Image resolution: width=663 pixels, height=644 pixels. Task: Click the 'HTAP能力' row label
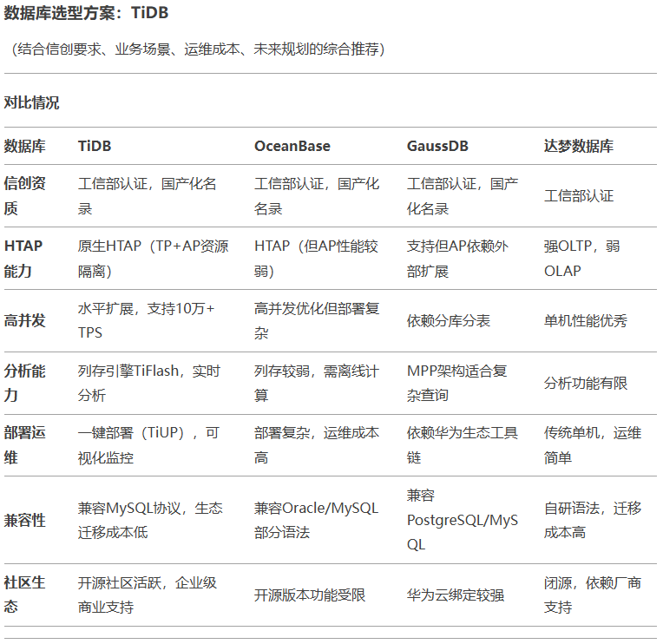click(23, 259)
